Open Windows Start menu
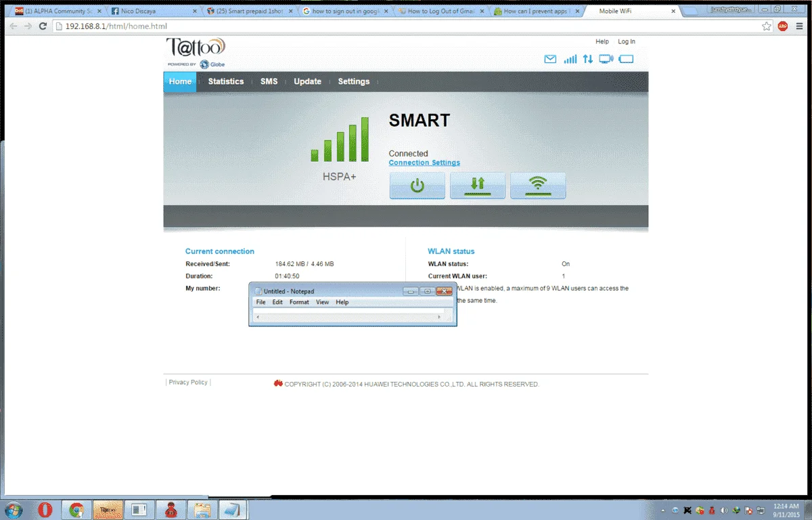The width and height of the screenshot is (812, 520). pos(15,510)
